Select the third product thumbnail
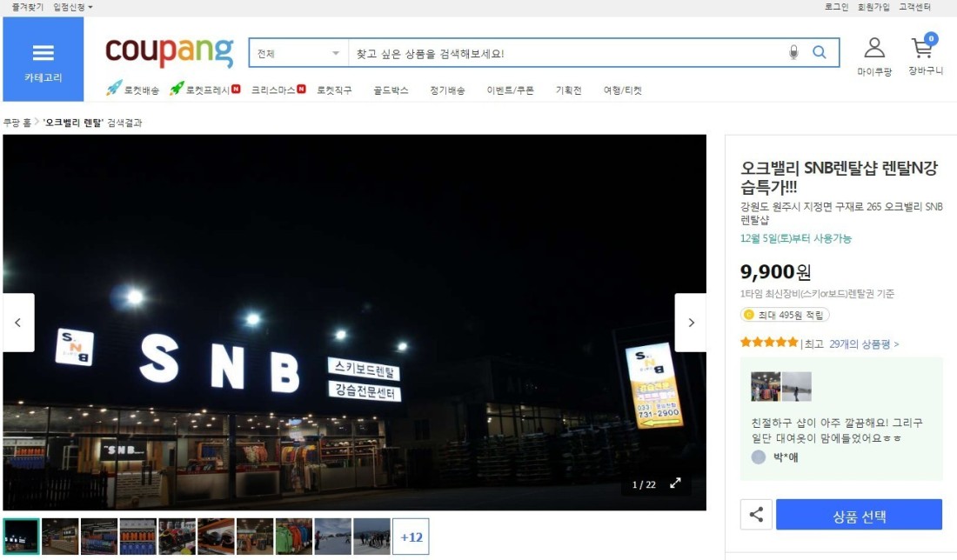This screenshot has width=957, height=560. [x=99, y=537]
